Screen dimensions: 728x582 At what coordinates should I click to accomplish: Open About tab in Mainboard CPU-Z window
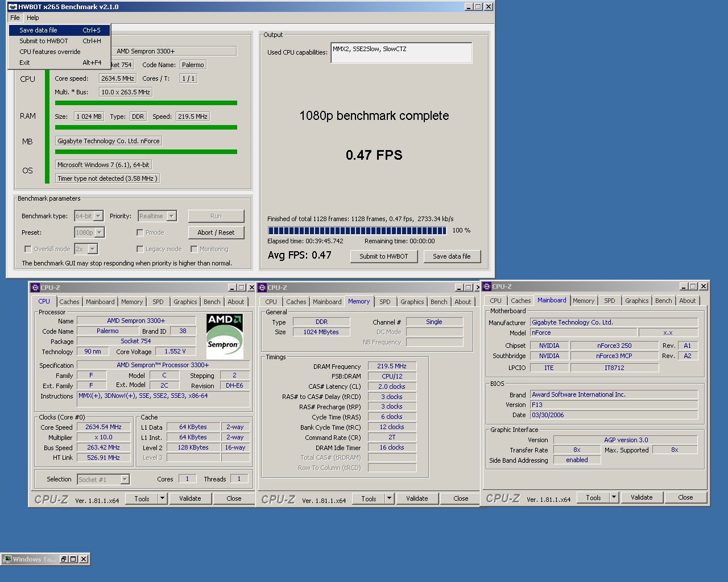click(x=687, y=301)
